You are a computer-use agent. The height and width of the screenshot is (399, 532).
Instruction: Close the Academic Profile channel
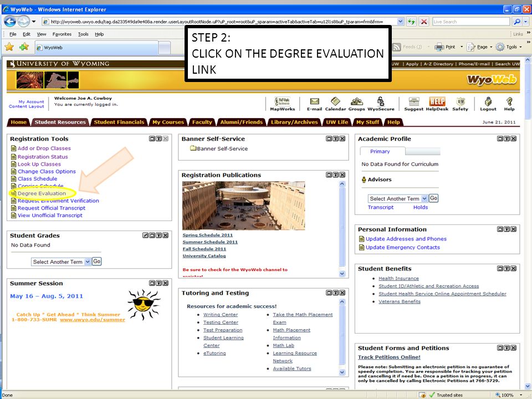point(514,139)
